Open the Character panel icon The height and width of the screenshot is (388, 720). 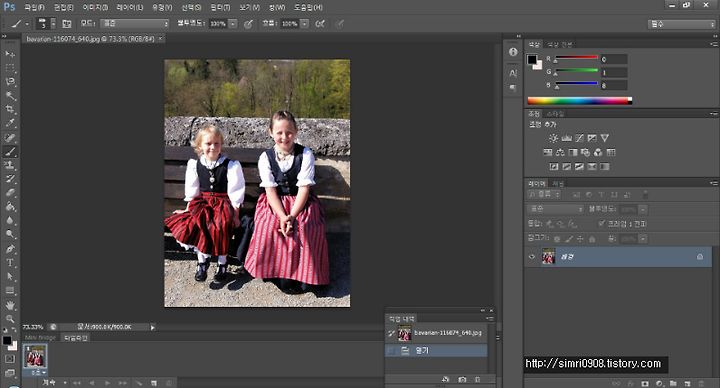(x=513, y=73)
